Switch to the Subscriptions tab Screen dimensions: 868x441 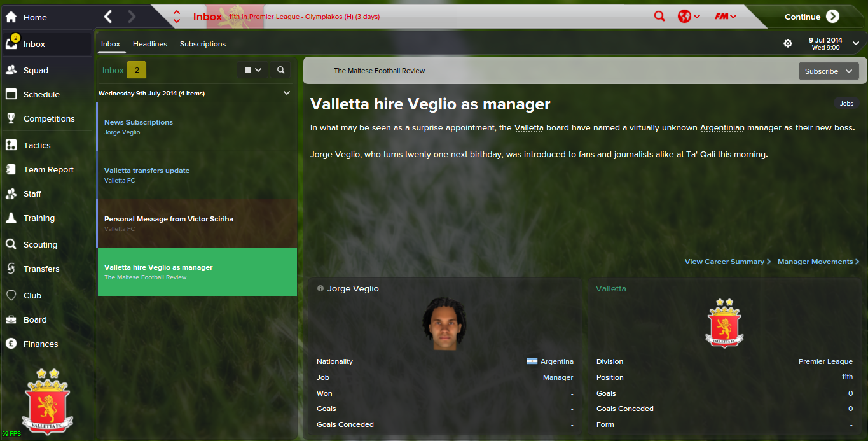203,44
